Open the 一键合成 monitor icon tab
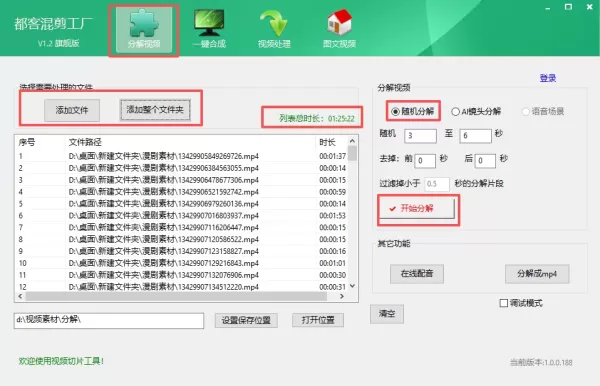The width and height of the screenshot is (600, 386). tap(209, 30)
